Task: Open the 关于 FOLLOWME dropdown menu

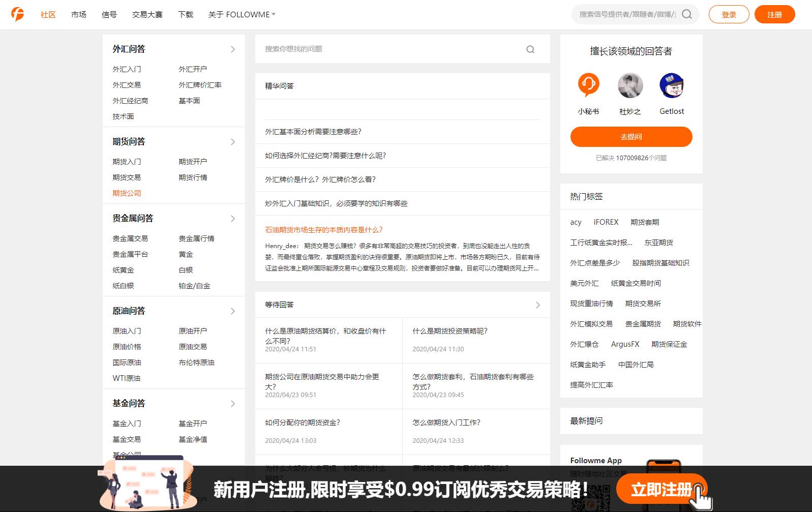Action: coord(242,15)
